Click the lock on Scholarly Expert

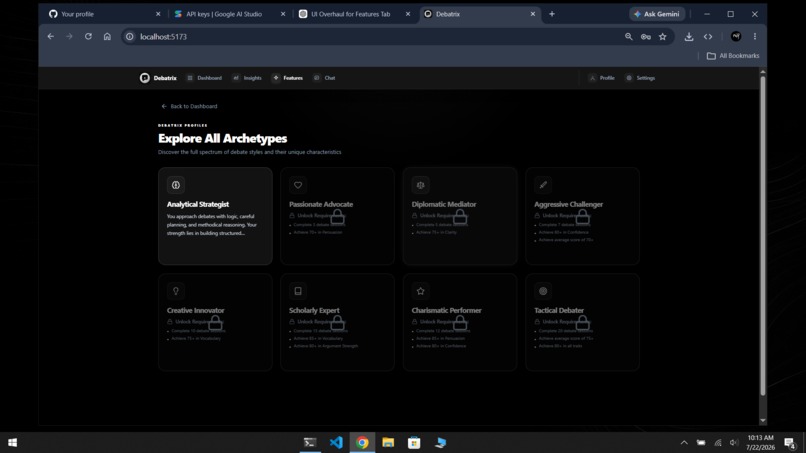coord(338,323)
